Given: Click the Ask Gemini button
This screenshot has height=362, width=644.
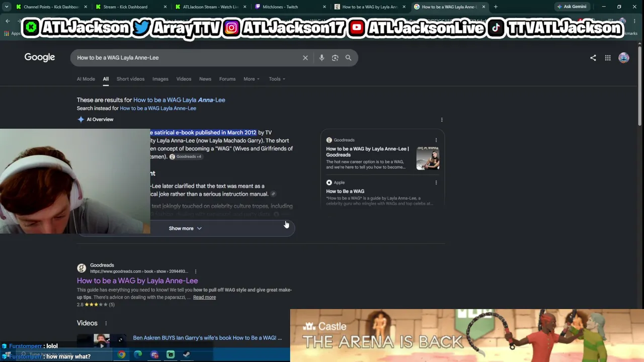Looking at the screenshot, I should (572, 7).
